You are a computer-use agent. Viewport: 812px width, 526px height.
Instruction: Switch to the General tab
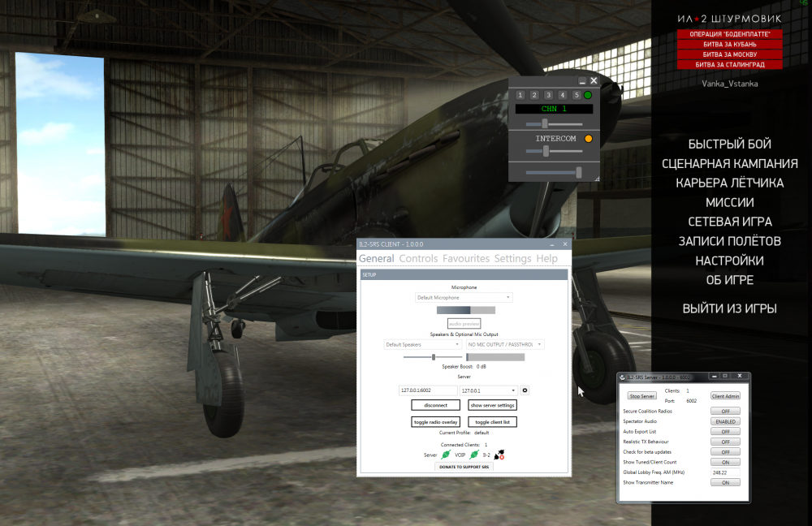377,258
